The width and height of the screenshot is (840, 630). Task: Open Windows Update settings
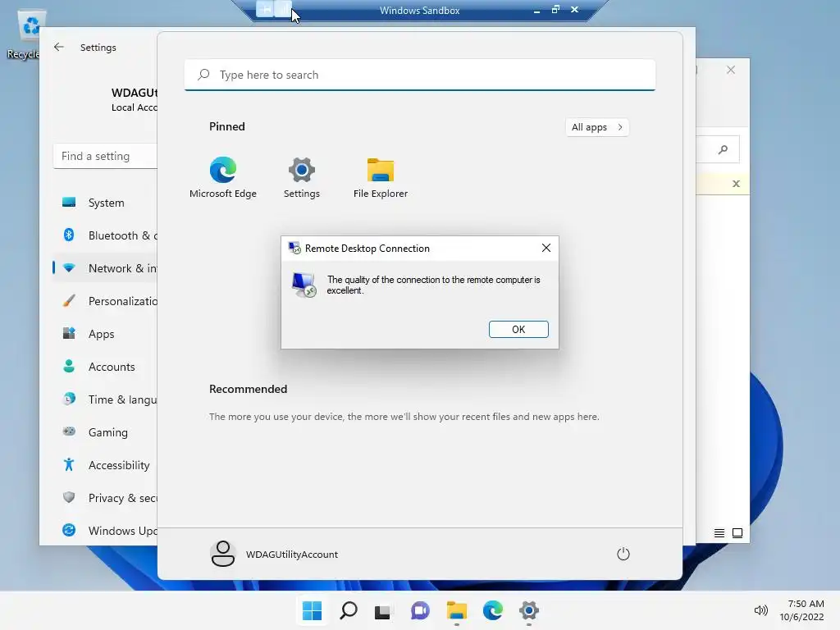pos(106,531)
